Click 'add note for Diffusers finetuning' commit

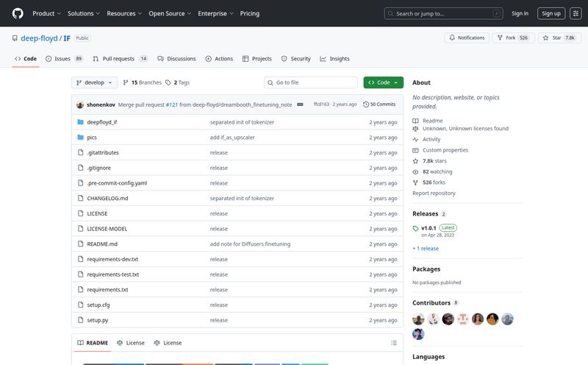250,244
